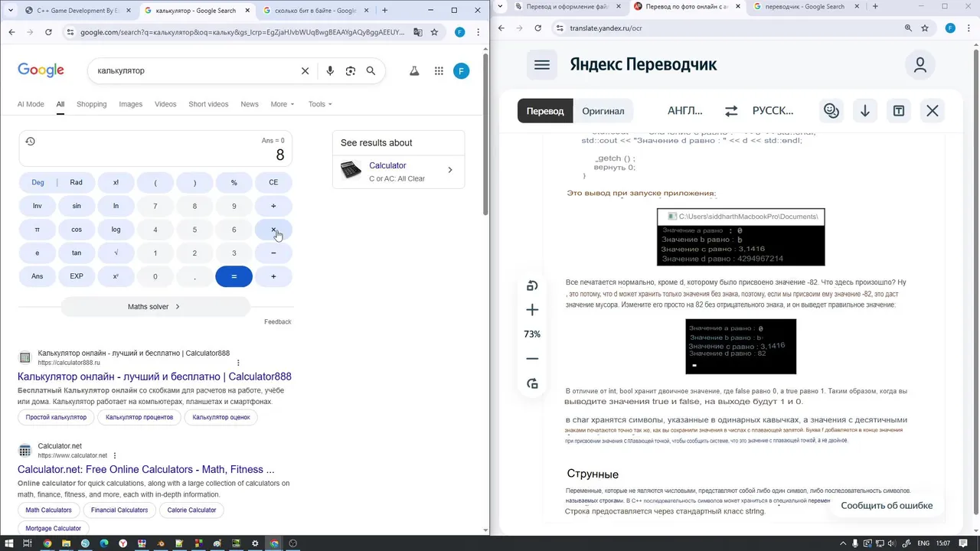Click the Google logo

(x=41, y=70)
